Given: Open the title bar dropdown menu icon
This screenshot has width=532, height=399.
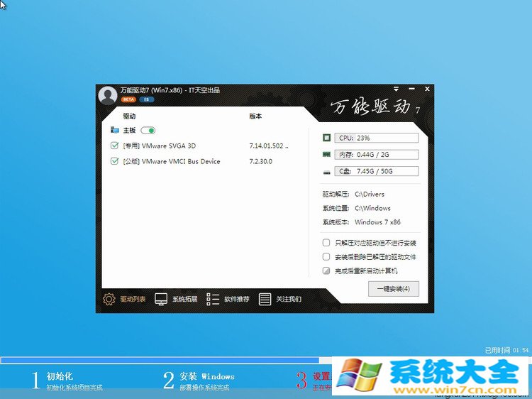Looking at the screenshot, I should click(396, 89).
